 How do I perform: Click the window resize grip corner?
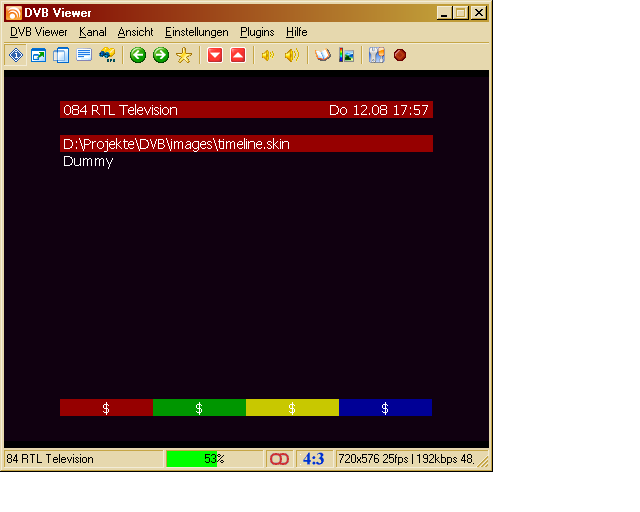[x=483, y=462]
